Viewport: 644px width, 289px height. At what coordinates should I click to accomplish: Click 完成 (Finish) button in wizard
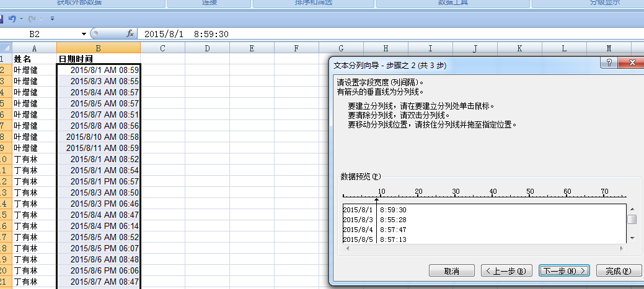coord(618,271)
